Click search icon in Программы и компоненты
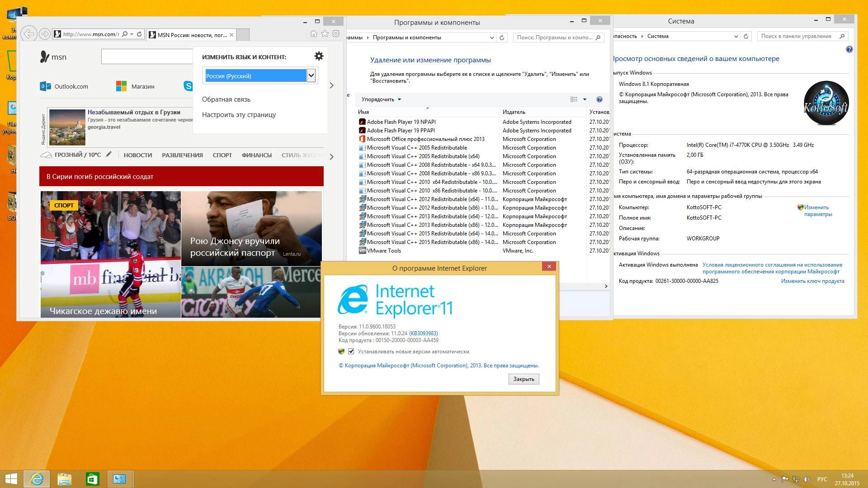 pyautogui.click(x=598, y=38)
